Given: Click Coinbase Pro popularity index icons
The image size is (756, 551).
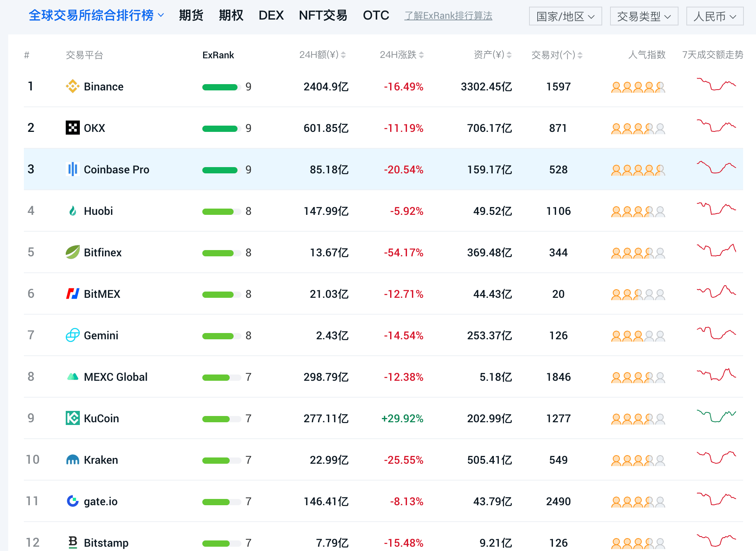Looking at the screenshot, I should point(638,170).
